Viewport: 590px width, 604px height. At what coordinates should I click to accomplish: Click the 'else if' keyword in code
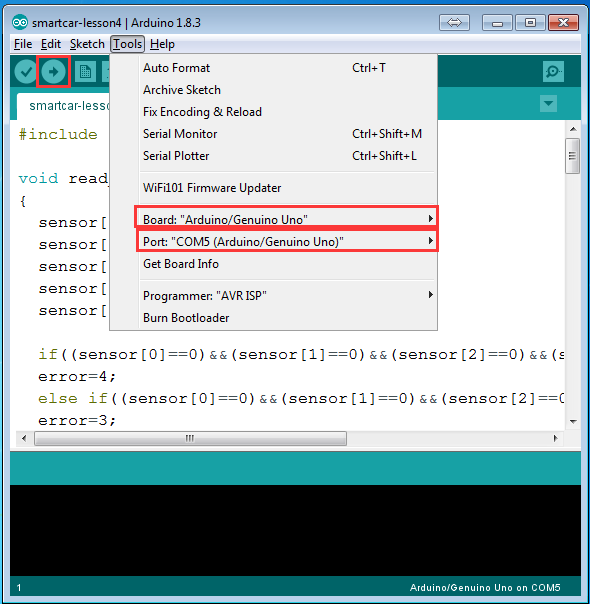click(73, 398)
